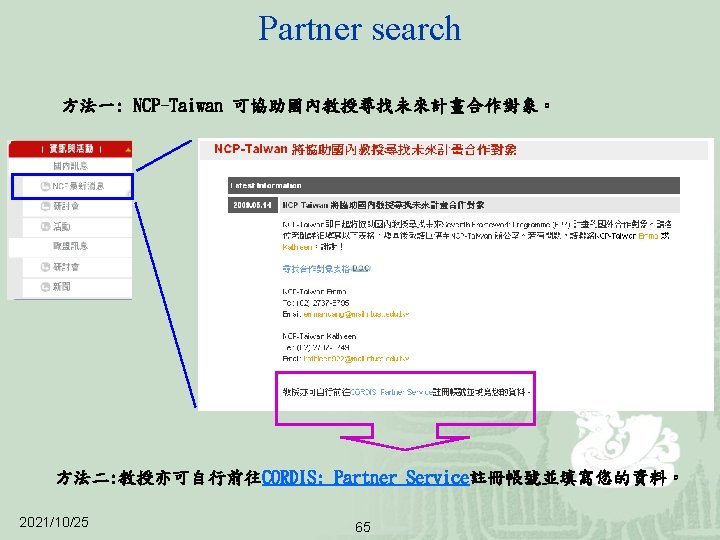Collapse the 資訊與活動 menu via orange triangle
This screenshot has width=720, height=540.
coord(128,149)
